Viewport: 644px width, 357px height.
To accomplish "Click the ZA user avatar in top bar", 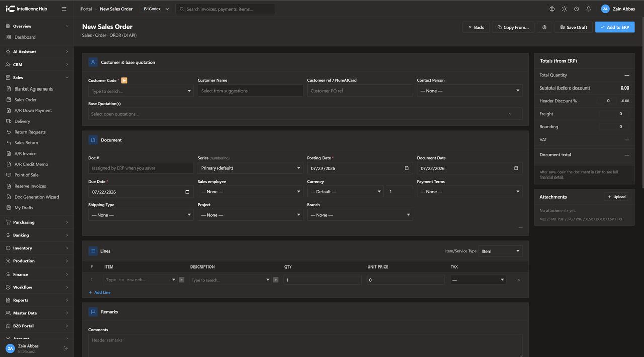I will (x=605, y=9).
